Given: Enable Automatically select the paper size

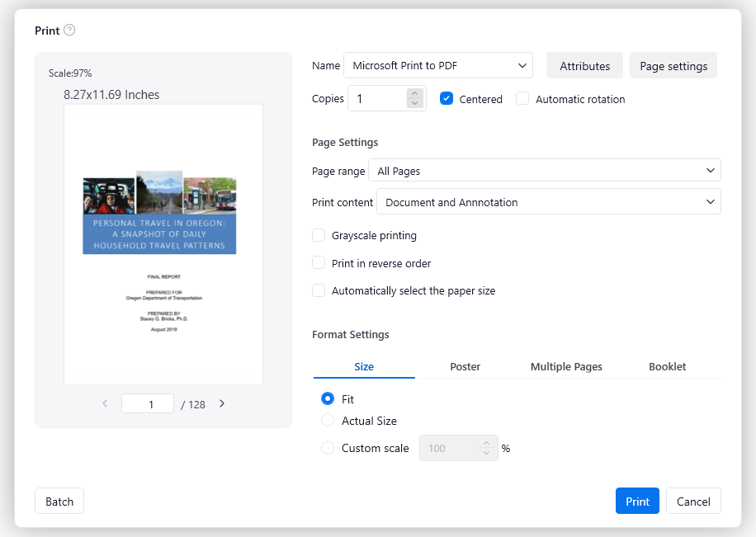Looking at the screenshot, I should (x=319, y=290).
